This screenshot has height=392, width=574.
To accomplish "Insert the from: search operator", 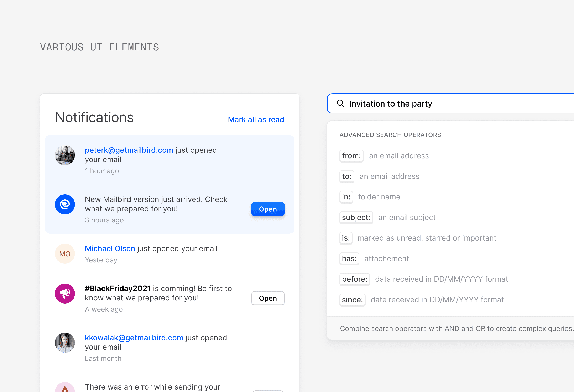I will coord(351,156).
